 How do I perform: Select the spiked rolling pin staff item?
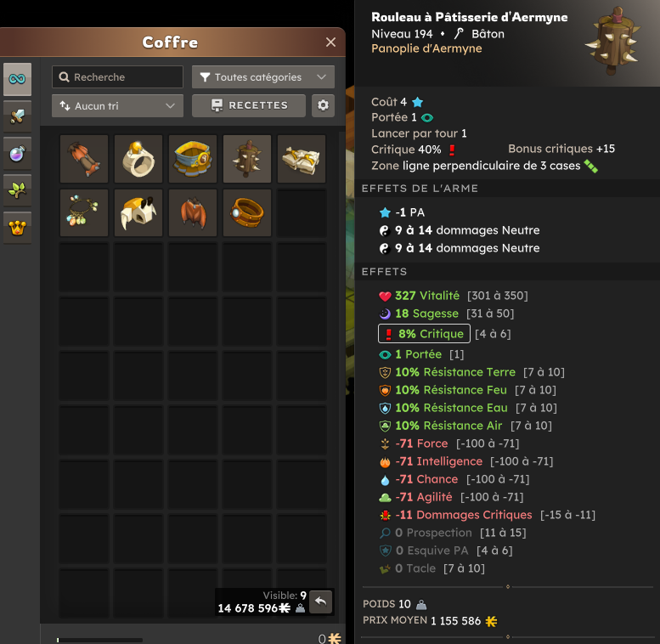tap(247, 159)
